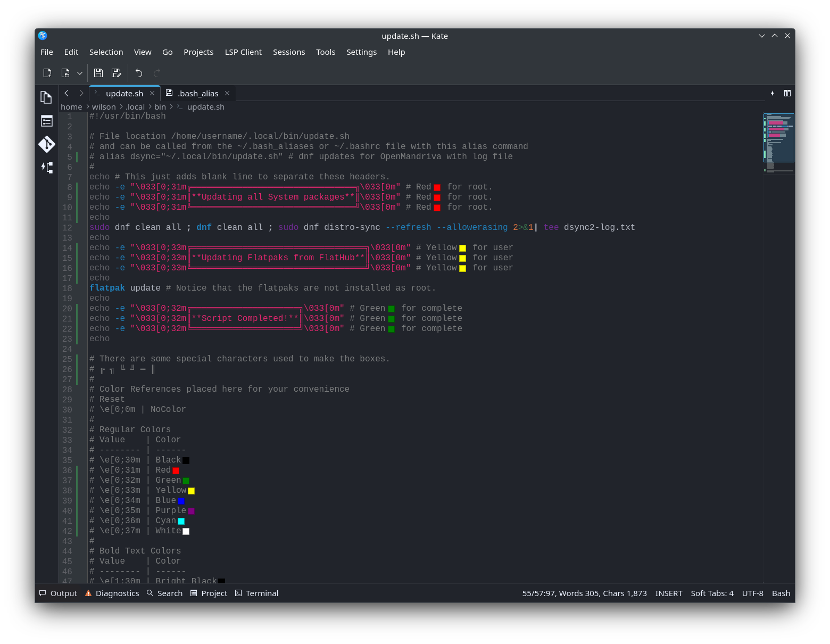The width and height of the screenshot is (830, 644).
Task: Click the Redo icon in toolbar
Action: [157, 73]
